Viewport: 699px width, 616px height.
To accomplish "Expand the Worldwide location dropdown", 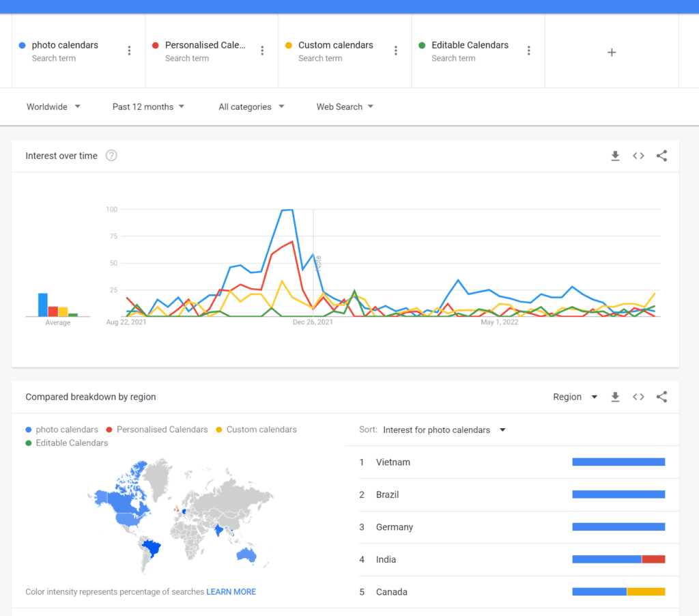I will (53, 107).
